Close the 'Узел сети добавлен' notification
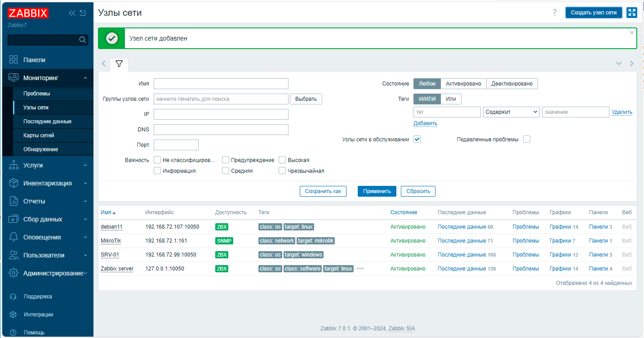Viewport: 644px width, 338px height. (x=631, y=33)
